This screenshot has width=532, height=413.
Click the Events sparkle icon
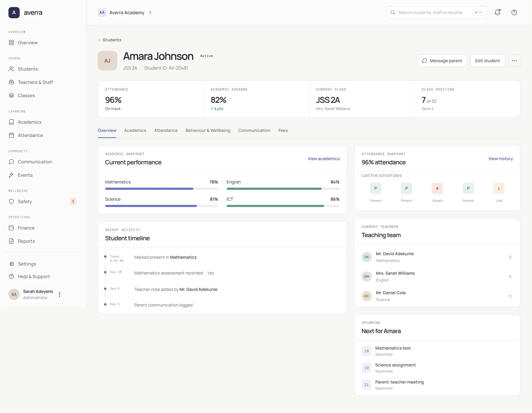(x=12, y=175)
